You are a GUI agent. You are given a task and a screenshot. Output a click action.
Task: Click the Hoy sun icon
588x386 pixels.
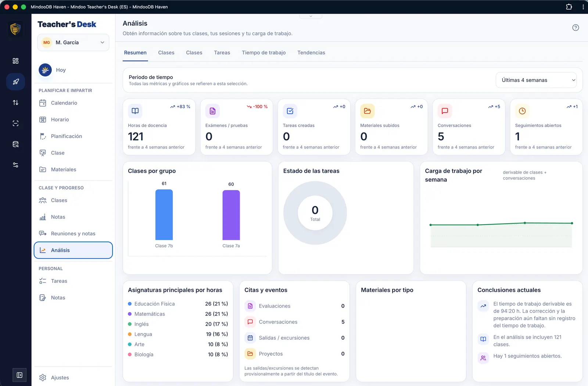coord(45,70)
